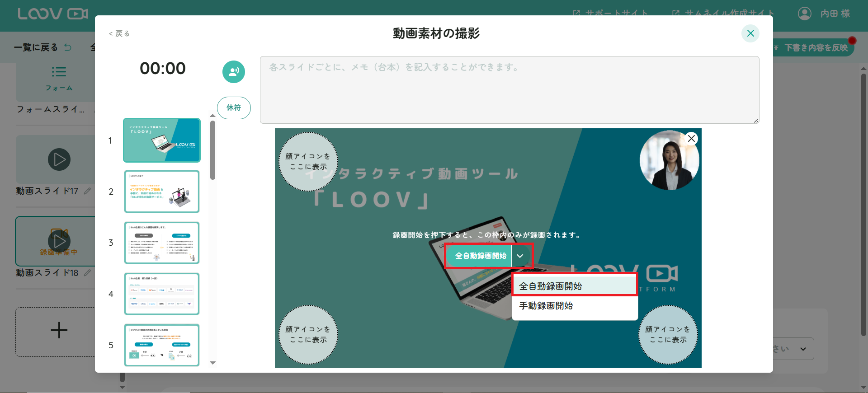Click the 00:00 timer display
The width and height of the screenshot is (868, 393).
point(163,69)
